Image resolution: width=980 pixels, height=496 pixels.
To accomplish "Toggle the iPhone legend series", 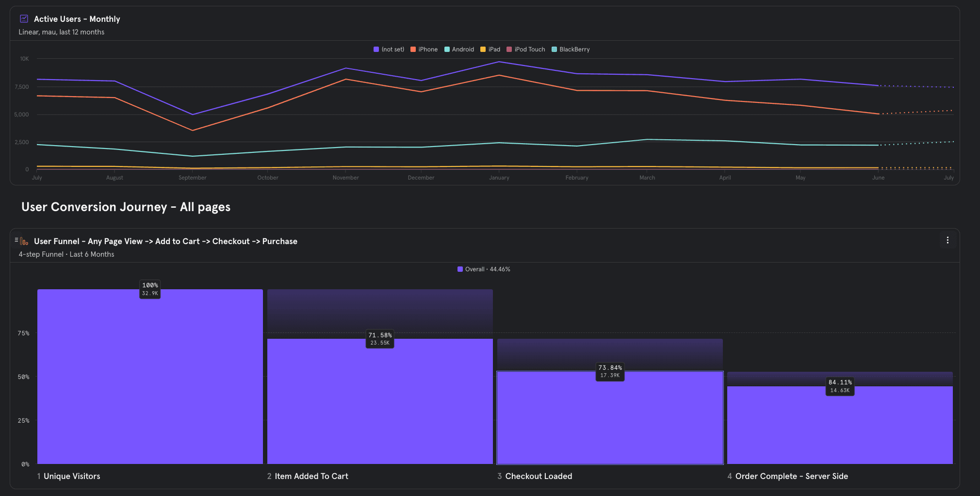I will (x=424, y=50).
